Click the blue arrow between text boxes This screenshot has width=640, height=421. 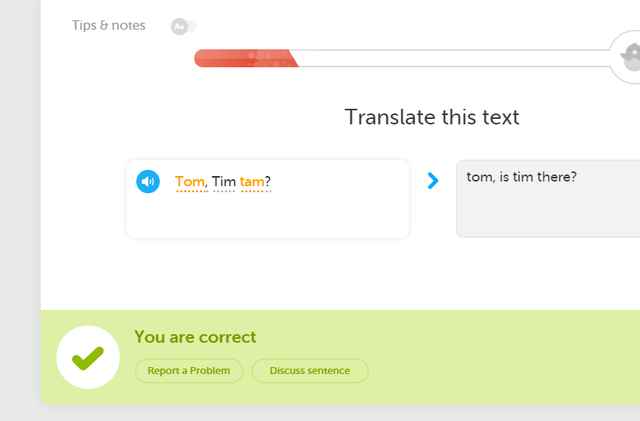(x=433, y=181)
